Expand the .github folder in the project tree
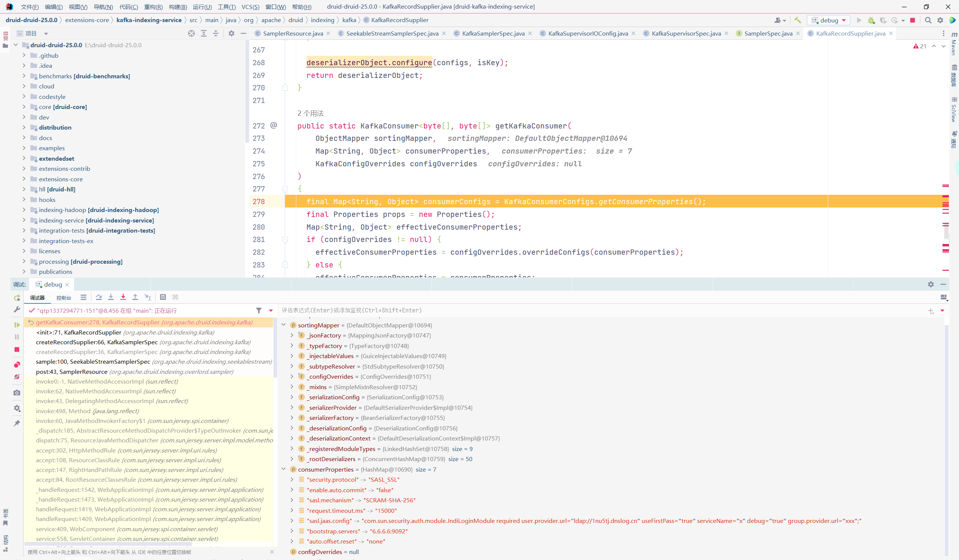The image size is (959, 560). pos(24,55)
